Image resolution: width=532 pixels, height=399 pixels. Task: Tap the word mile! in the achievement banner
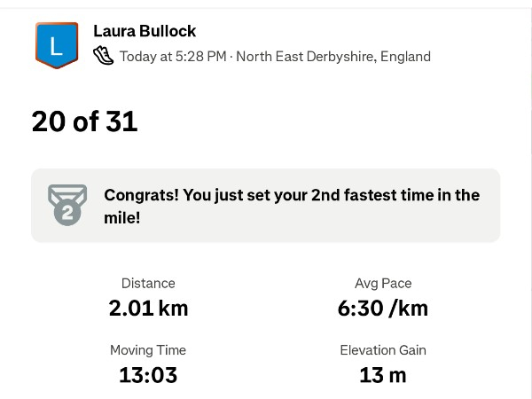tap(122, 217)
